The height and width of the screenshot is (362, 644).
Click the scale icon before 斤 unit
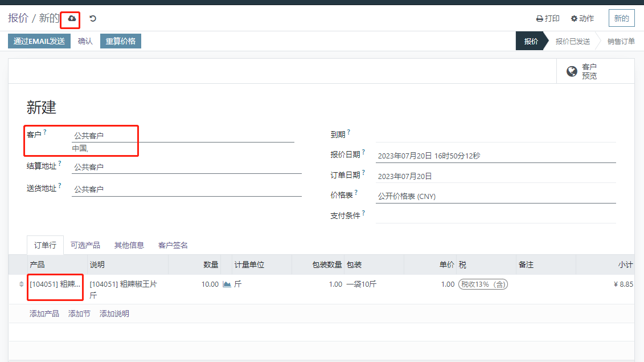[x=227, y=284]
